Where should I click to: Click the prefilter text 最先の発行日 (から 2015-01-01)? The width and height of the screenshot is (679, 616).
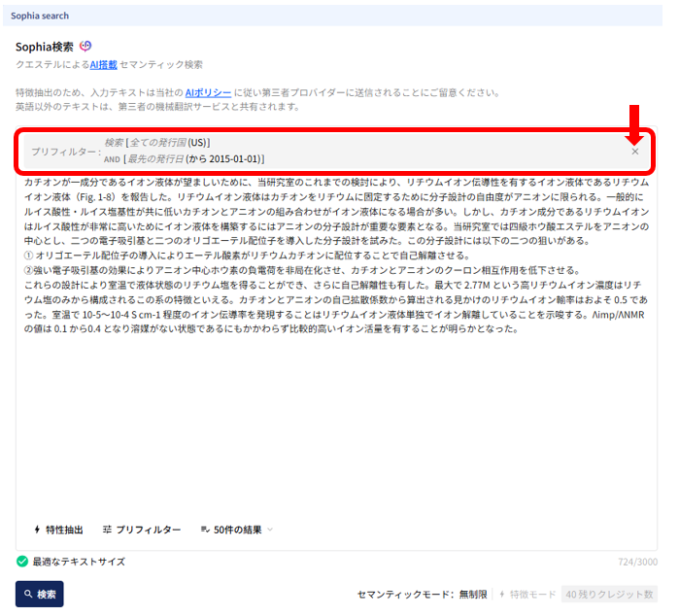tap(194, 159)
